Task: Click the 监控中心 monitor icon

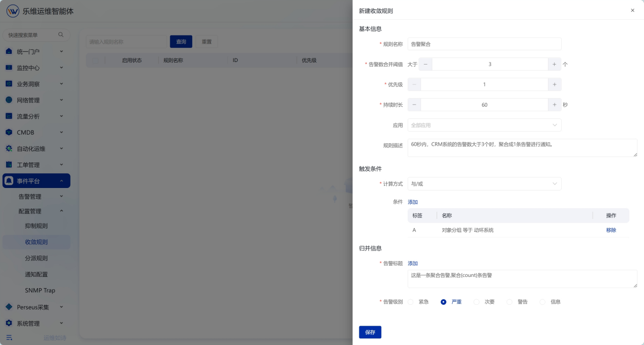Action: (x=9, y=68)
